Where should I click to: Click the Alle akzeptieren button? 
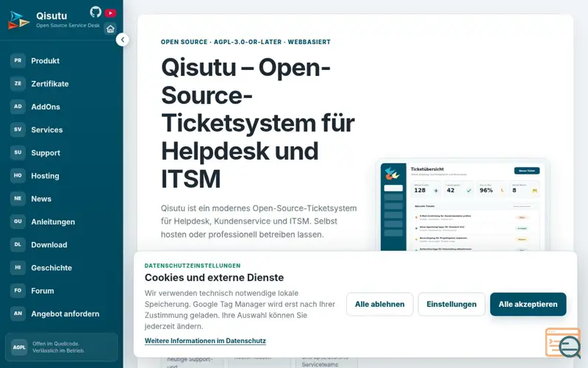point(528,304)
